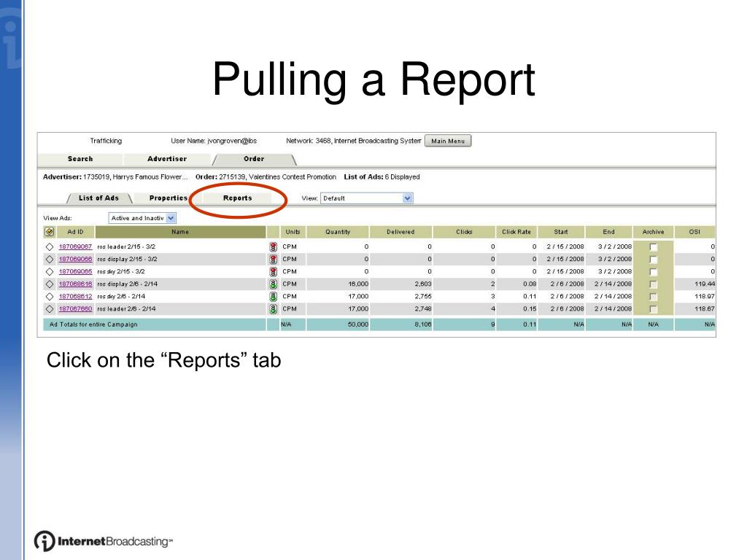Switch to the Search tab
Image resolution: width=747 pixels, height=560 pixels.
80,159
